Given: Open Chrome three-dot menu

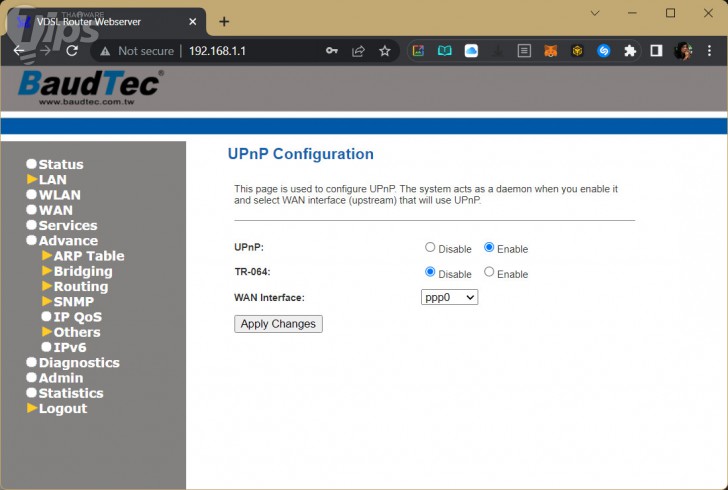Looking at the screenshot, I should click(709, 51).
